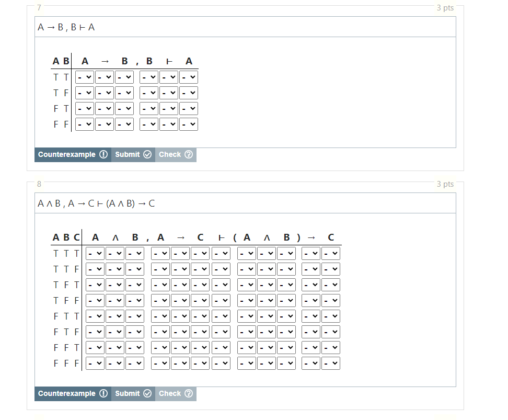This screenshot has width=508, height=420.
Task: Open the turnstile dropdown in the F F T row of problem 8
Action: point(220,347)
